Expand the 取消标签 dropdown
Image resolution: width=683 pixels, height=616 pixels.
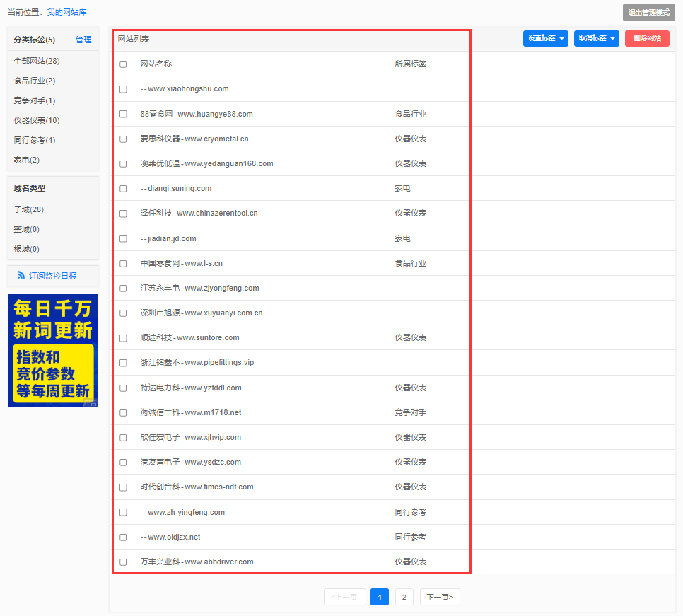pyautogui.click(x=596, y=38)
